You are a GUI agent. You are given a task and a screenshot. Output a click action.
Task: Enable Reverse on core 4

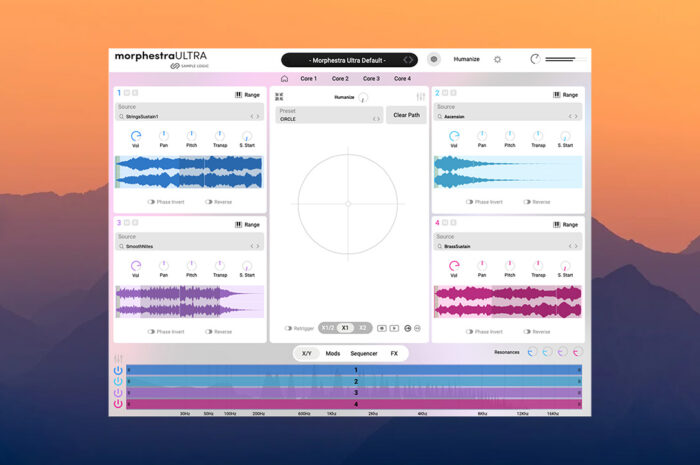coord(527,332)
